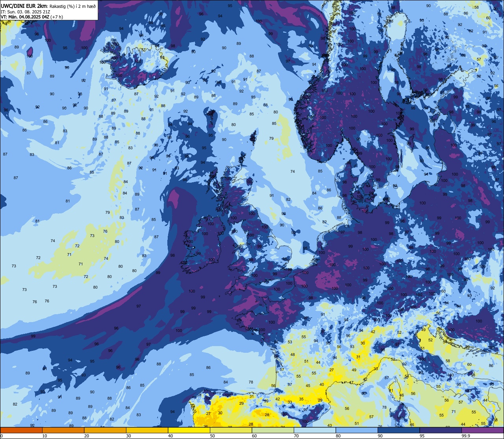Viewport: 504px width, 439px height.
Task: Select the dark orange 0–10 legend swatch
Action: pos(21,430)
